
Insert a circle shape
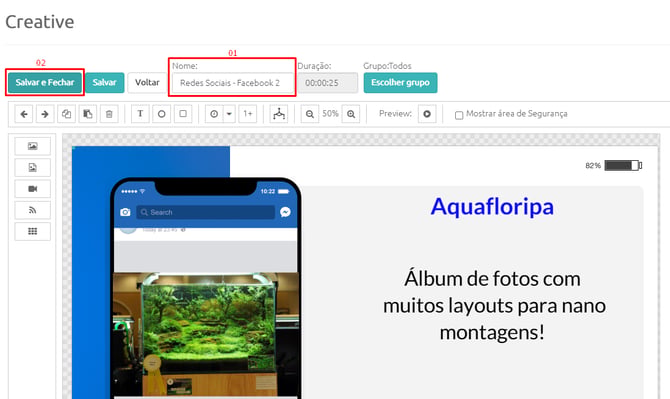pos(162,114)
